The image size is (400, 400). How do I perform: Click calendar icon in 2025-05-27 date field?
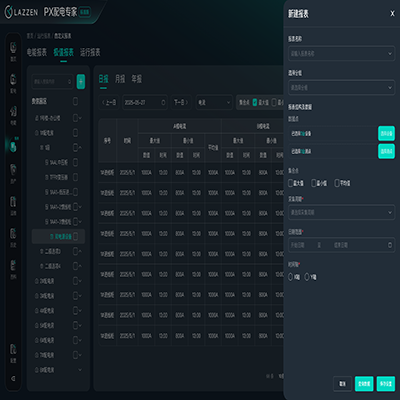point(163,102)
